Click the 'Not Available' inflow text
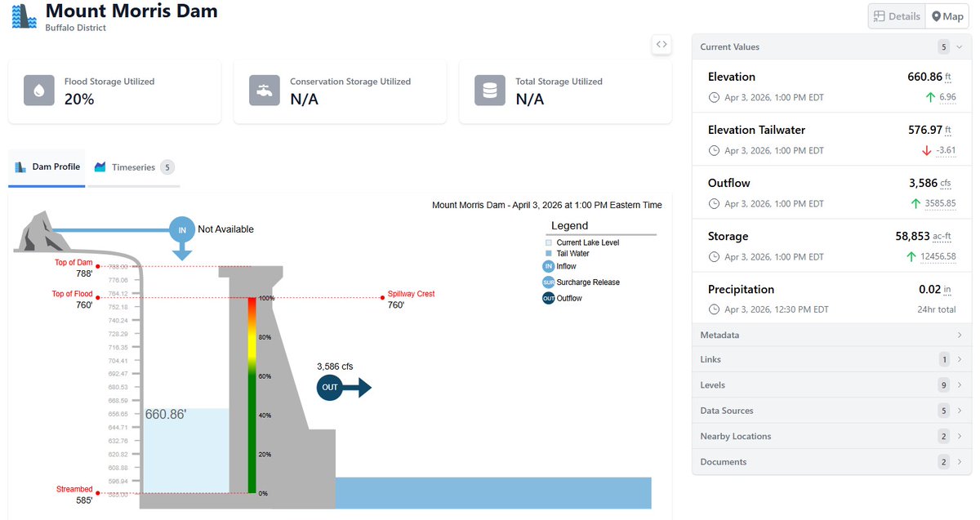The height and width of the screenshot is (520, 980). point(225,229)
